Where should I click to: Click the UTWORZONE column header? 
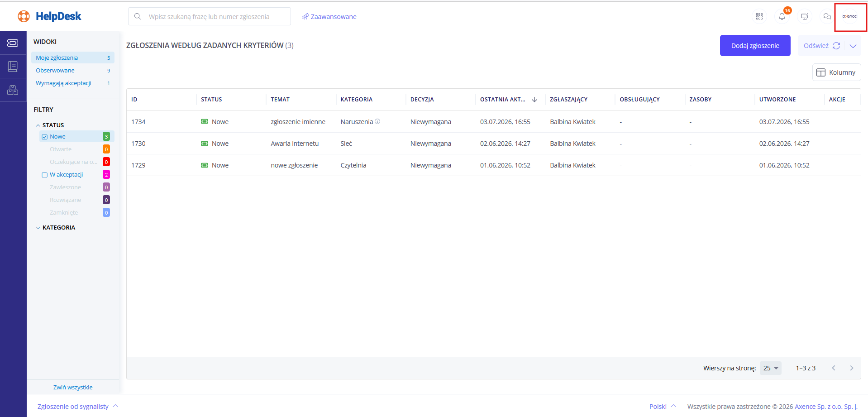tap(777, 100)
